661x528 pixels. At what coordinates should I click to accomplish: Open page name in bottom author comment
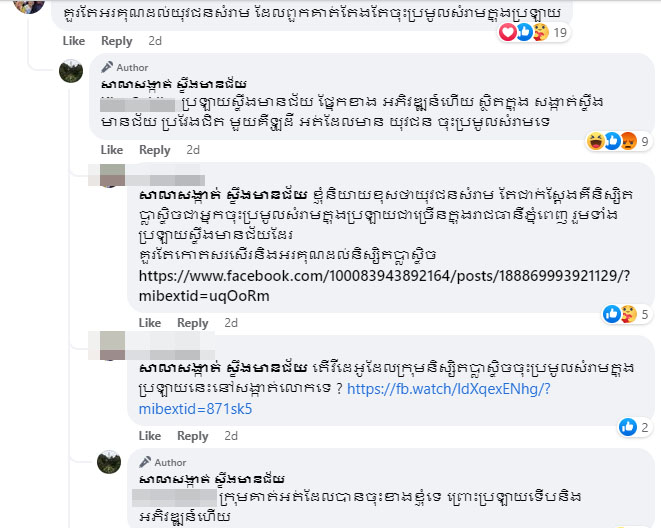[212, 480]
